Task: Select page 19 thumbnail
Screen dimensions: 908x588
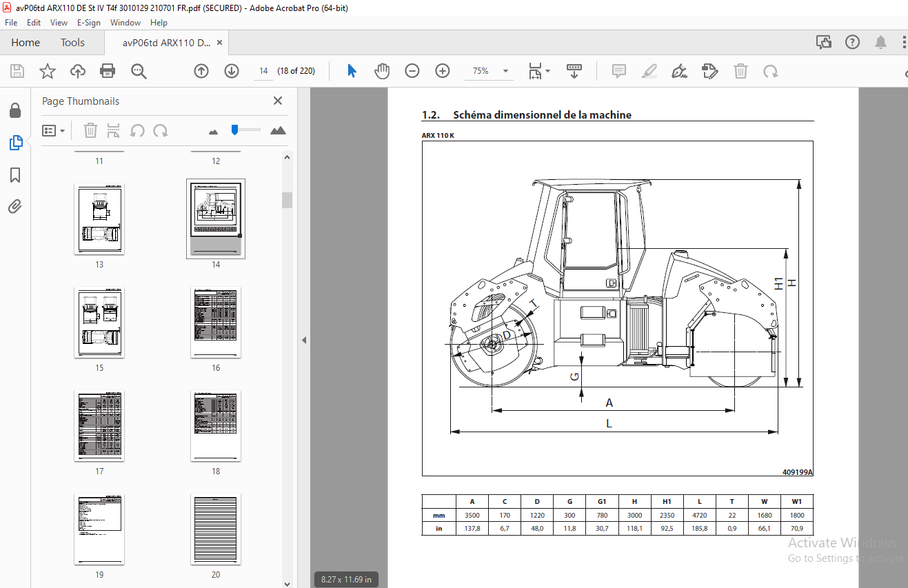Action: click(99, 529)
